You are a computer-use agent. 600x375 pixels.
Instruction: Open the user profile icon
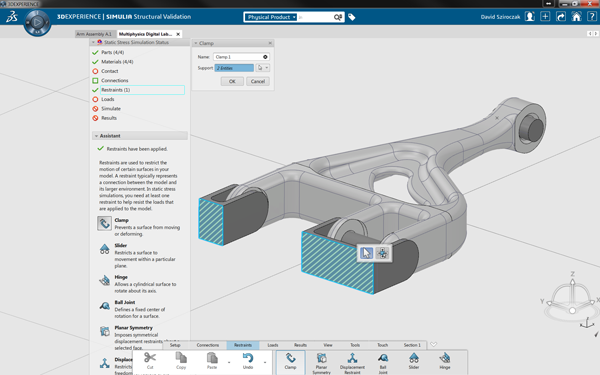(530, 16)
